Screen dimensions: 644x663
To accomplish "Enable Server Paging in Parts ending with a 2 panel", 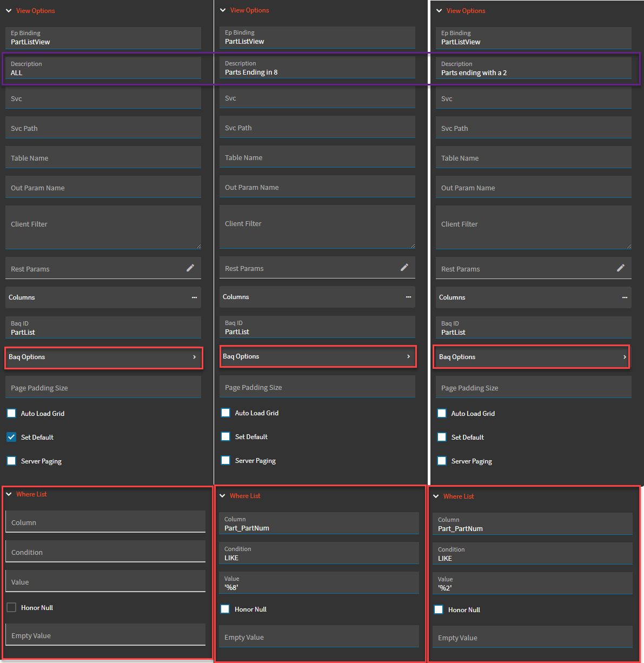I will [442, 461].
